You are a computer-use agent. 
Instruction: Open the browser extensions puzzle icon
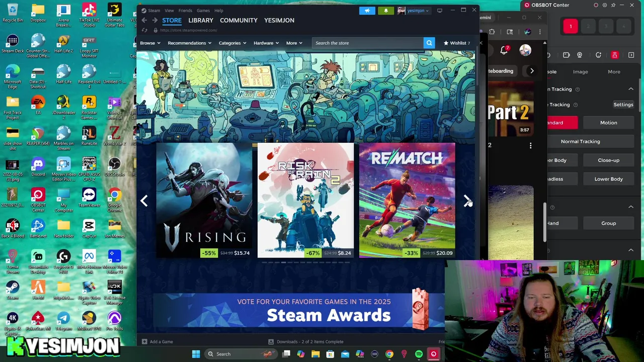[492, 32]
